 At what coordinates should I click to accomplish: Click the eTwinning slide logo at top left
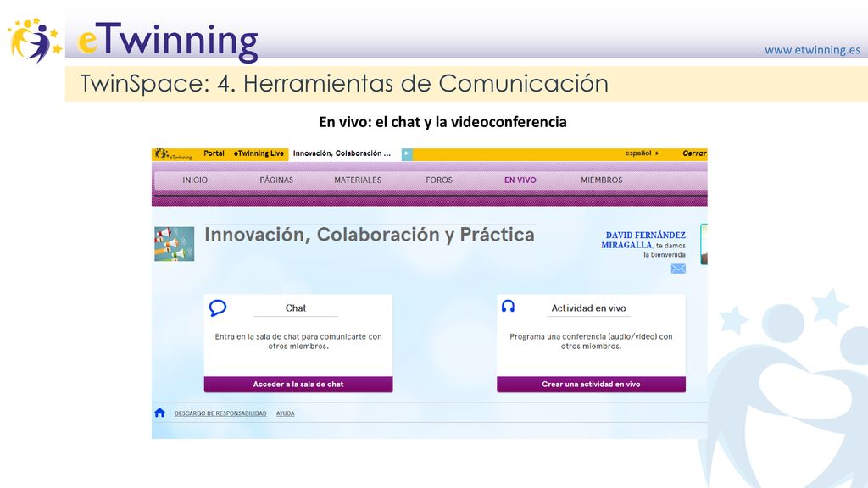click(133, 41)
